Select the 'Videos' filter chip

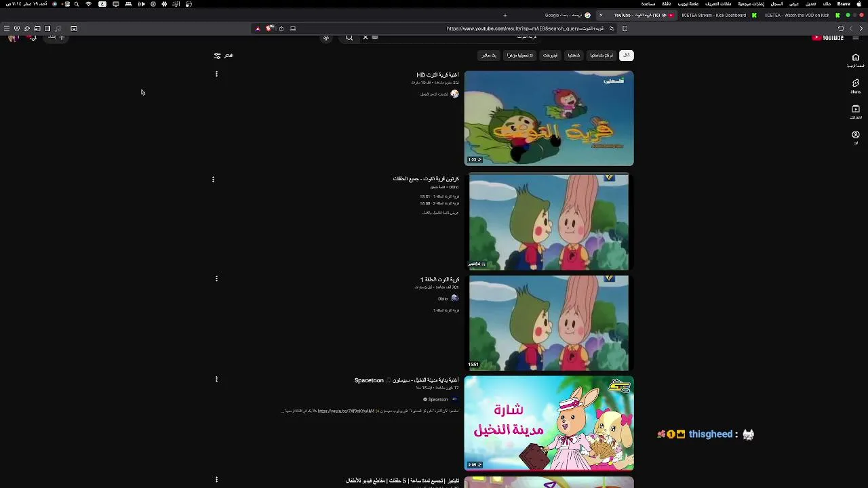[550, 56]
